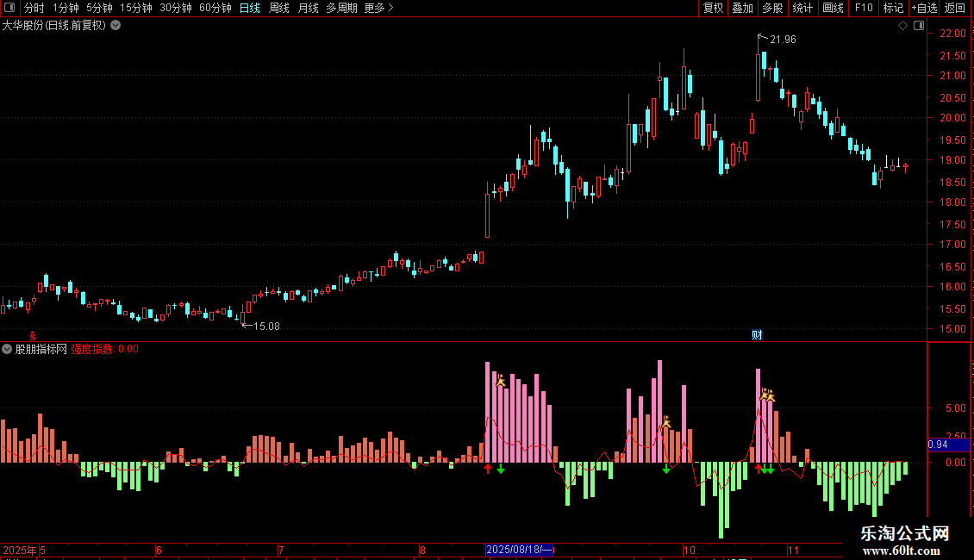
Task: Select the 1分钟 period
Action: tap(66, 8)
